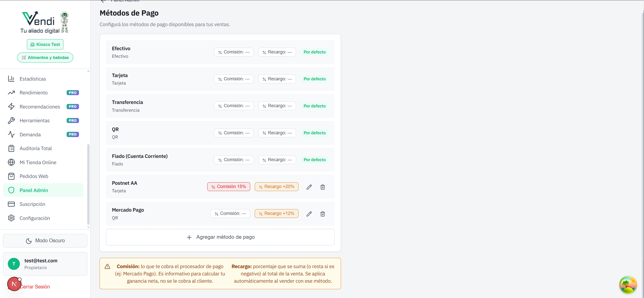Select Panel Admin in the sidebar
The image size is (644, 298).
click(x=34, y=190)
